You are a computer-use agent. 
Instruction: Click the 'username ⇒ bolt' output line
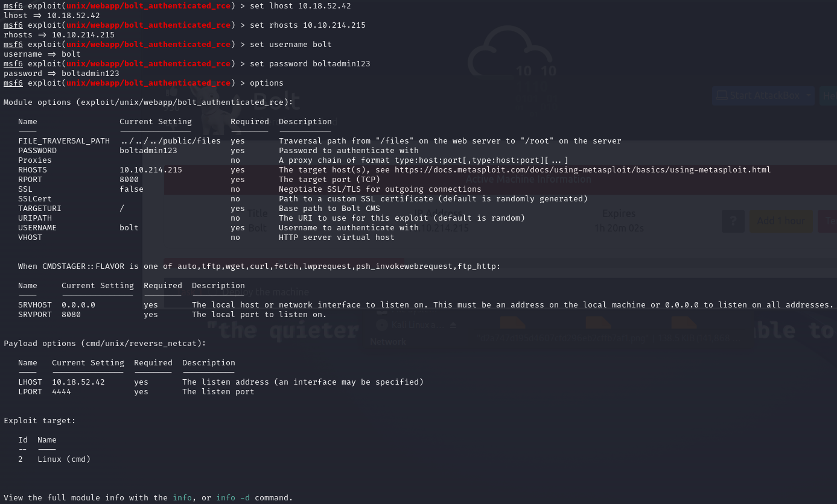click(42, 54)
